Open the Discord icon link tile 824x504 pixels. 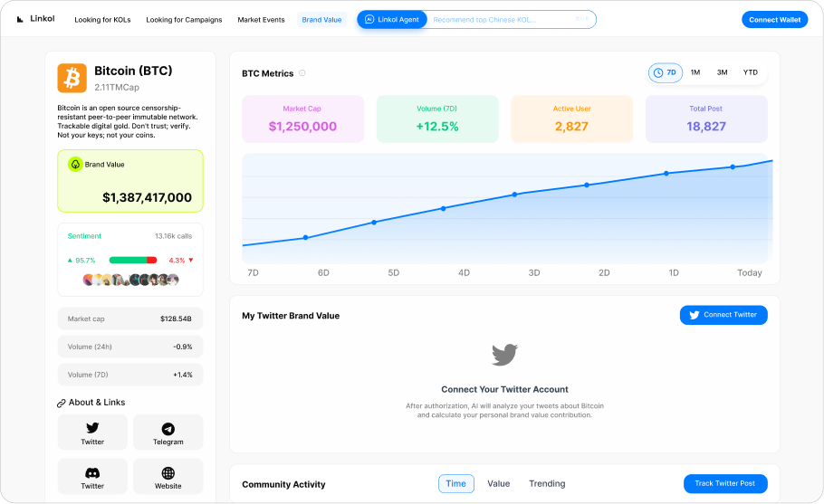click(x=92, y=476)
